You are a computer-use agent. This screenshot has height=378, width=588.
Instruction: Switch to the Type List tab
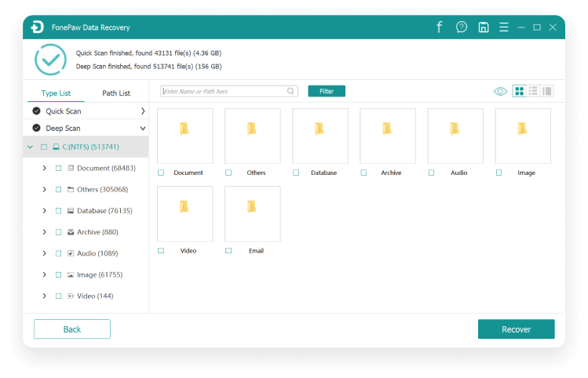click(x=56, y=93)
